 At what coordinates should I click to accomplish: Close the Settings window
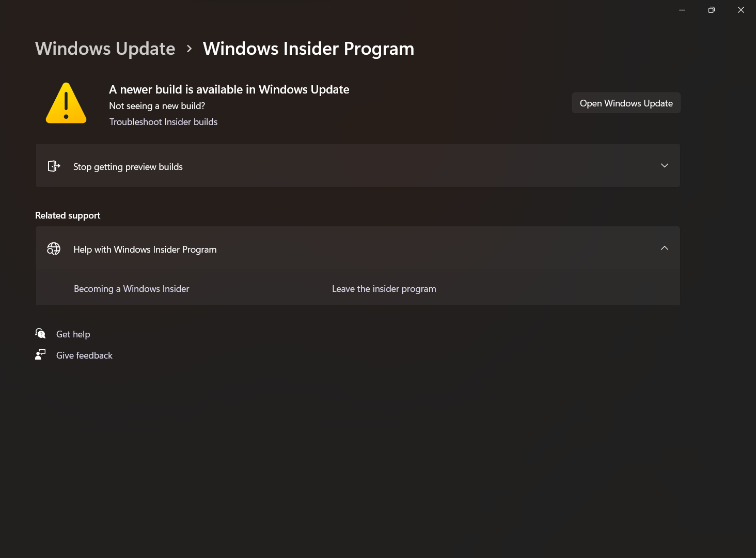741,10
